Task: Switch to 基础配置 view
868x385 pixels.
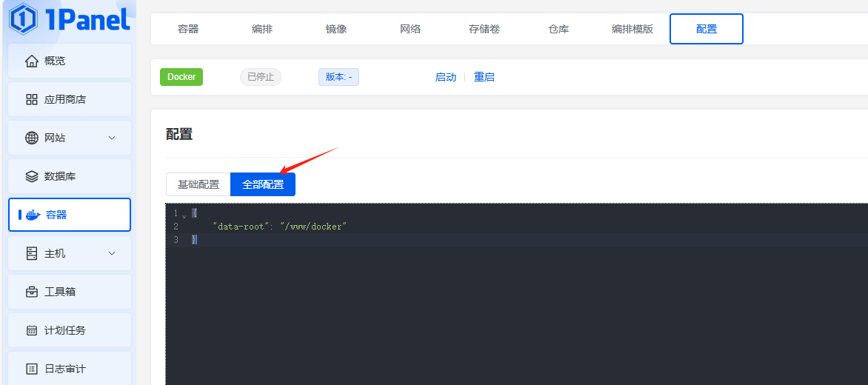Action: pyautogui.click(x=198, y=184)
